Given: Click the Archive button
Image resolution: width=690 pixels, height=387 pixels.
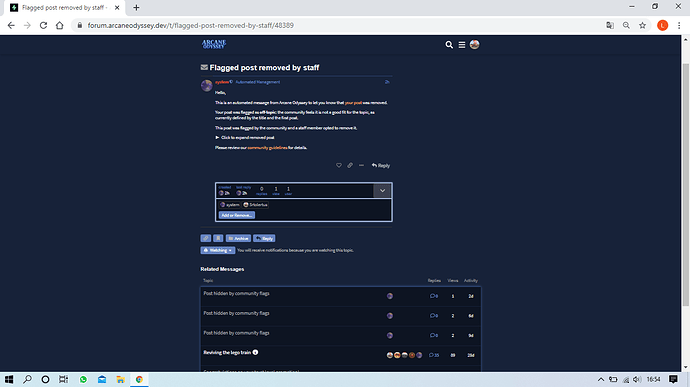Looking at the screenshot, I should 238,238.
